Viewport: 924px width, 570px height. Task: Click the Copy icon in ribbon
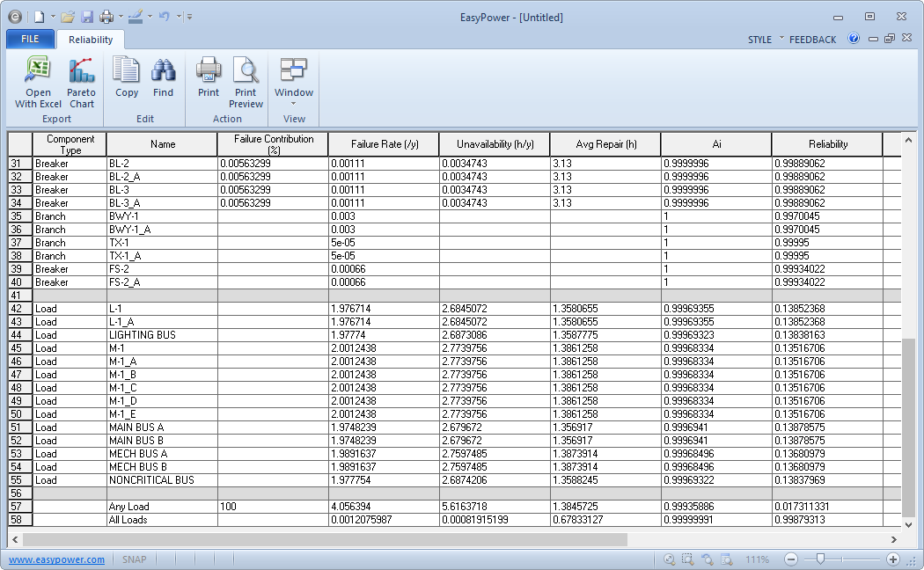(x=127, y=77)
